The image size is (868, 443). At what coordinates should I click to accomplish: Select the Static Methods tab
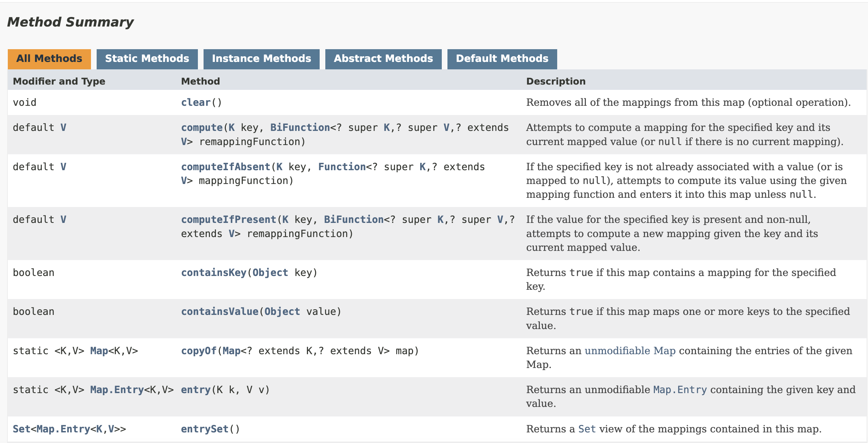(147, 59)
